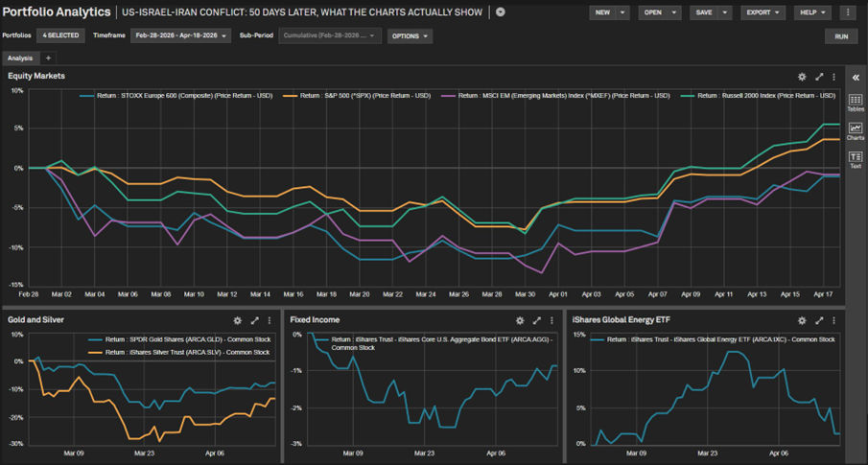Open settings gear on Gold and Silver panel

pos(238,320)
